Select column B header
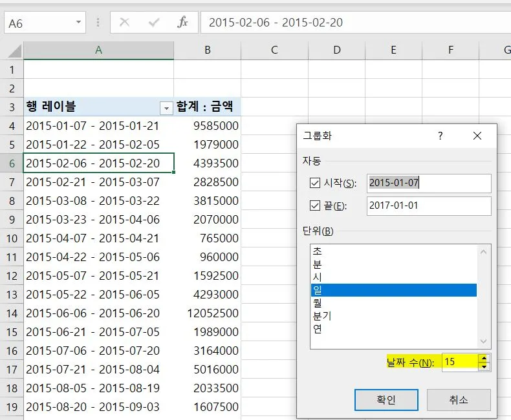Viewport: 511px width, 420px height. tap(208, 50)
